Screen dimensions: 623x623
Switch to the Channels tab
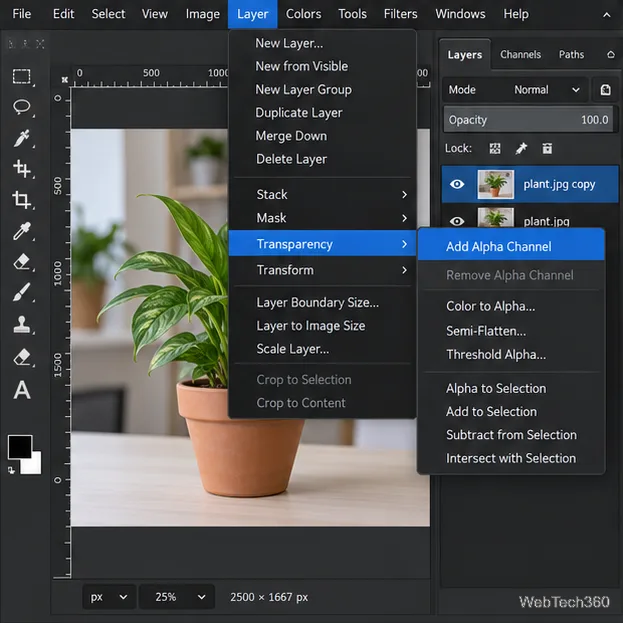point(520,54)
